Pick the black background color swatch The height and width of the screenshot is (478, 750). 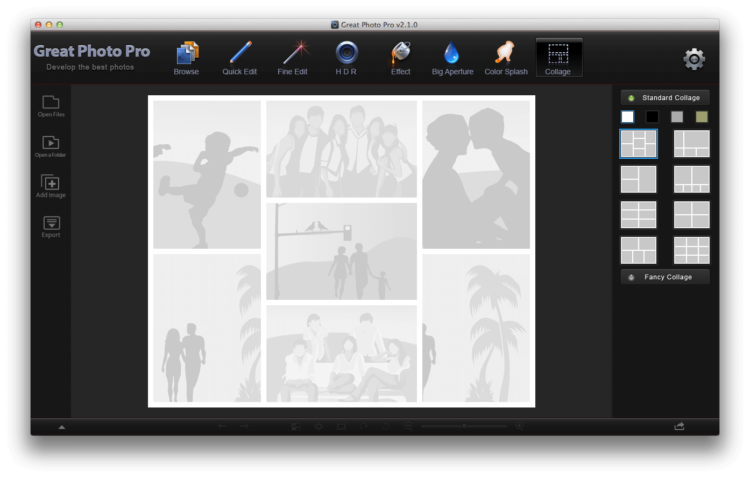tap(652, 117)
